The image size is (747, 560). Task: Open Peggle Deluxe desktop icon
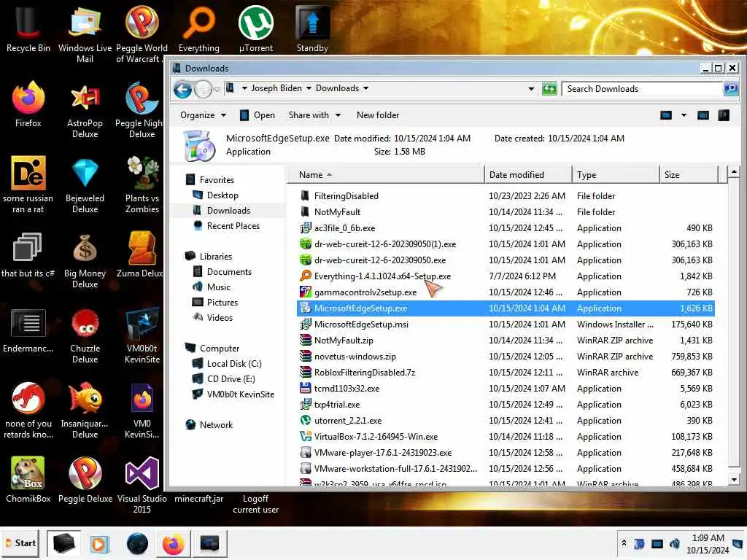[85, 480]
